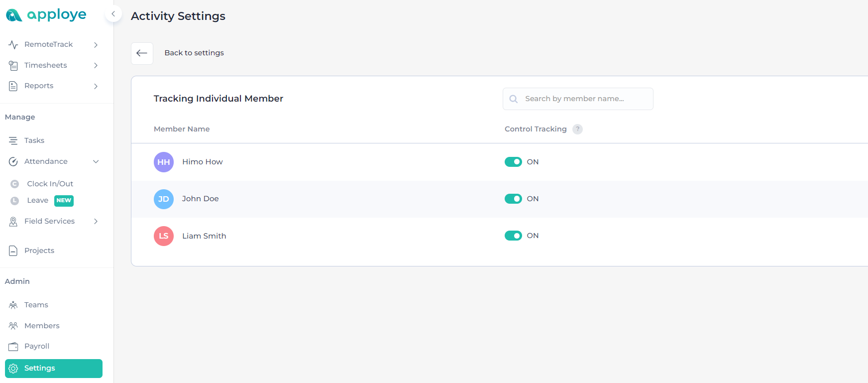This screenshot has width=868, height=383.
Task: Click the search magnifier icon
Action: click(514, 99)
